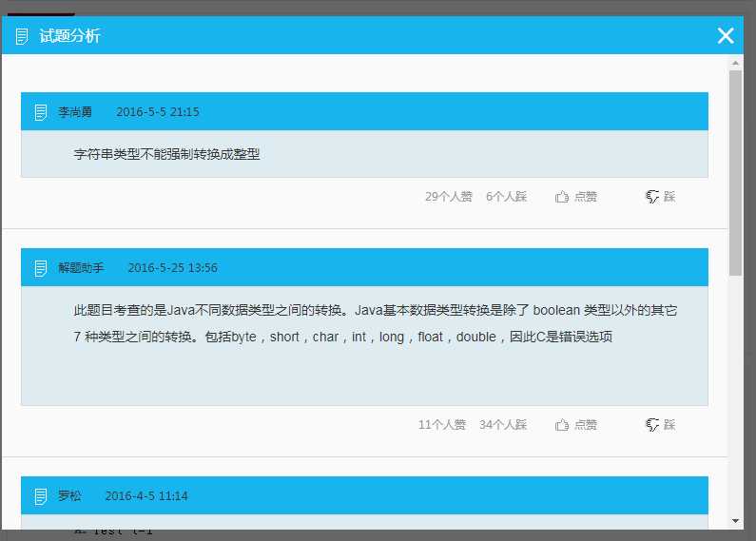Image resolution: width=756 pixels, height=541 pixels.
Task: Click the 试题分析 title text
Action: 69,36
